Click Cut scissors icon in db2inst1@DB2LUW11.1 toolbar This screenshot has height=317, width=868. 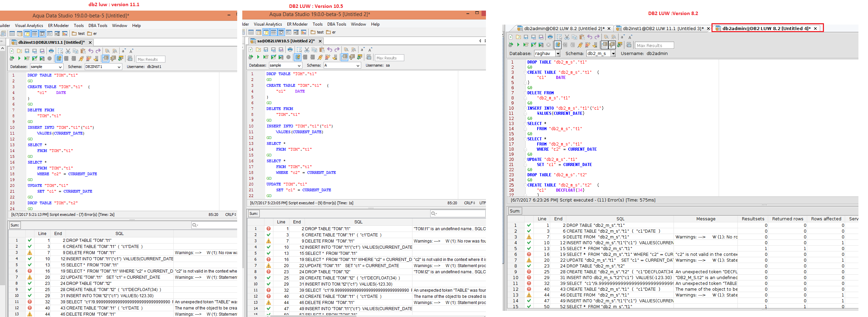[68, 51]
